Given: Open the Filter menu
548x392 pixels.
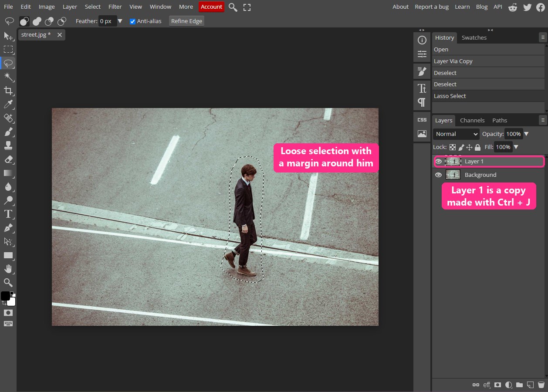Looking at the screenshot, I should (115, 7).
